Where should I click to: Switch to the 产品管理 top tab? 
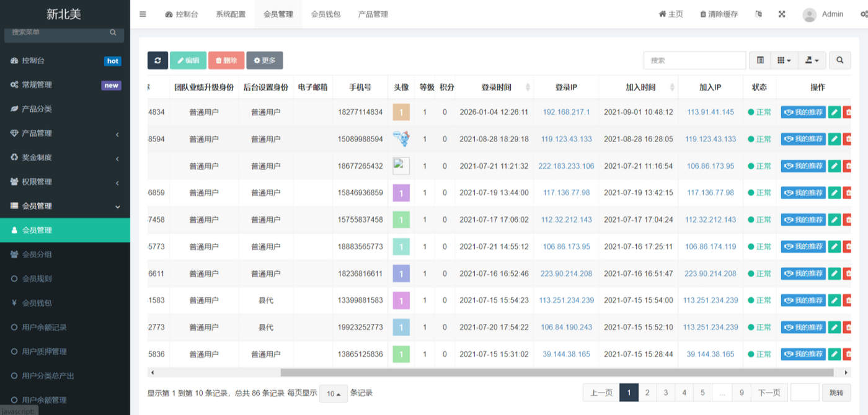373,14
